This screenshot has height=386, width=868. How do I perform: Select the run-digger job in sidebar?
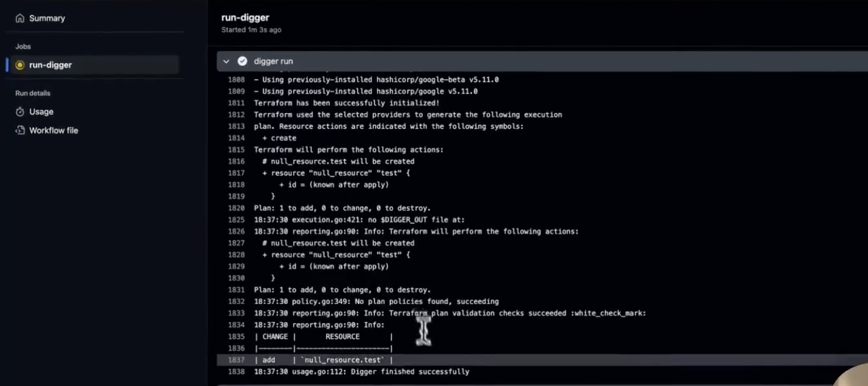pos(94,65)
